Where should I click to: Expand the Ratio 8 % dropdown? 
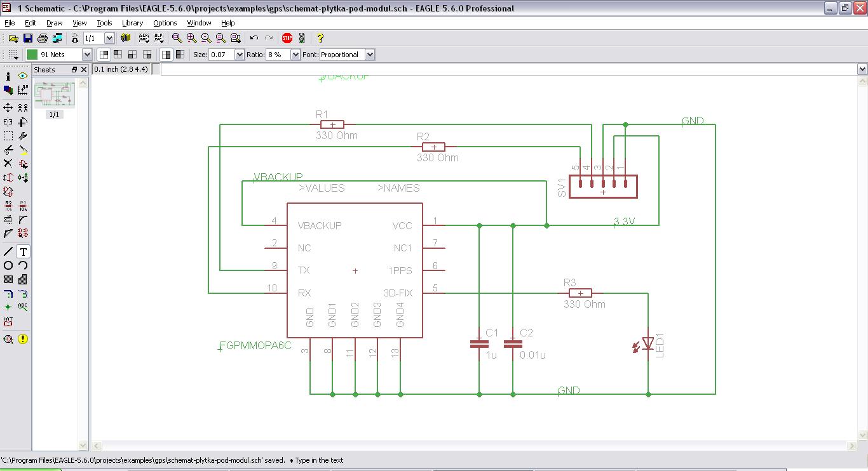(x=295, y=55)
